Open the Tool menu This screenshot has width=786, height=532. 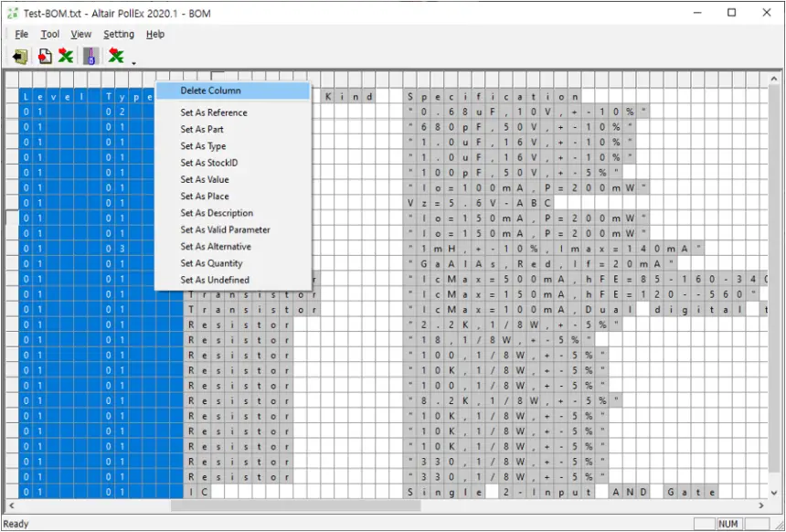50,34
